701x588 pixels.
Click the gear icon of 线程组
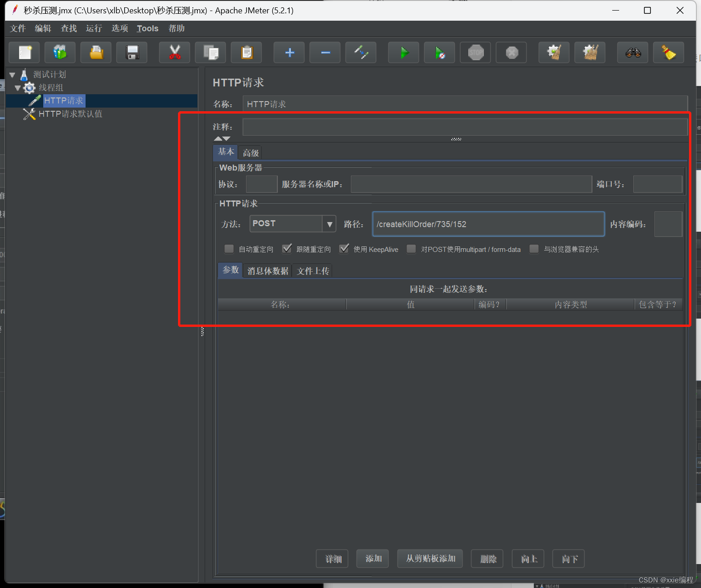29,88
